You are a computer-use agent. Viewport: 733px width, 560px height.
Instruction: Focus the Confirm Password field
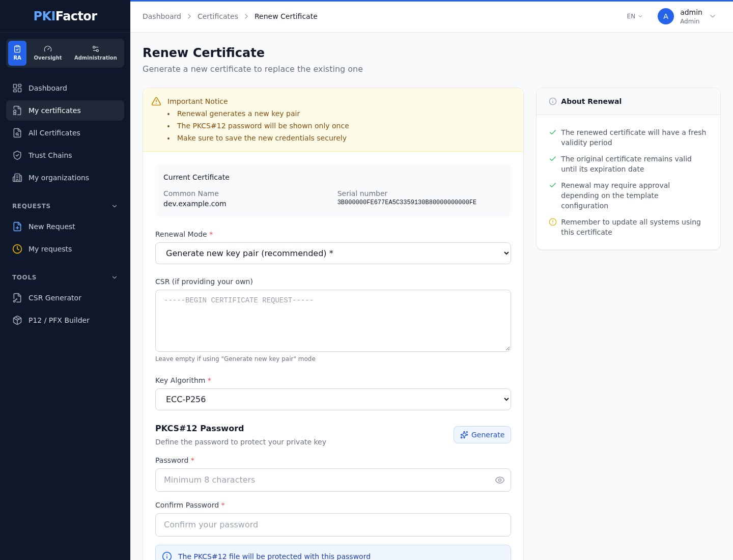point(333,525)
